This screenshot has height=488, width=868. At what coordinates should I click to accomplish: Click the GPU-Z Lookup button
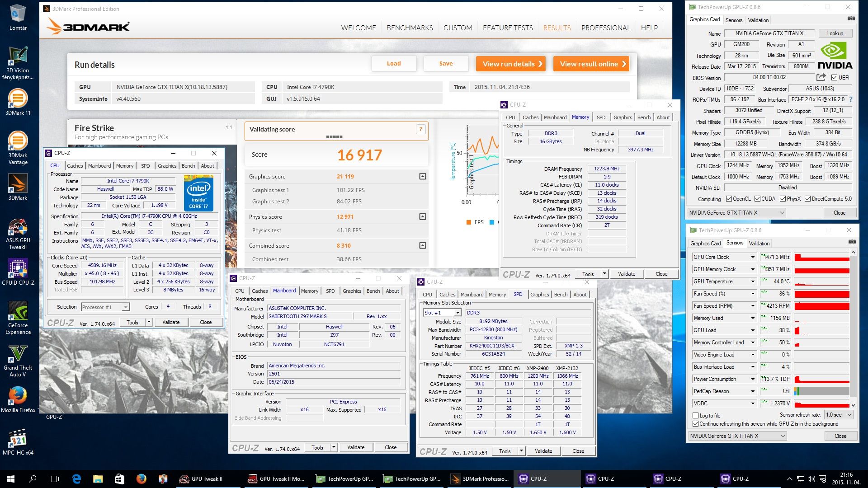(x=835, y=33)
